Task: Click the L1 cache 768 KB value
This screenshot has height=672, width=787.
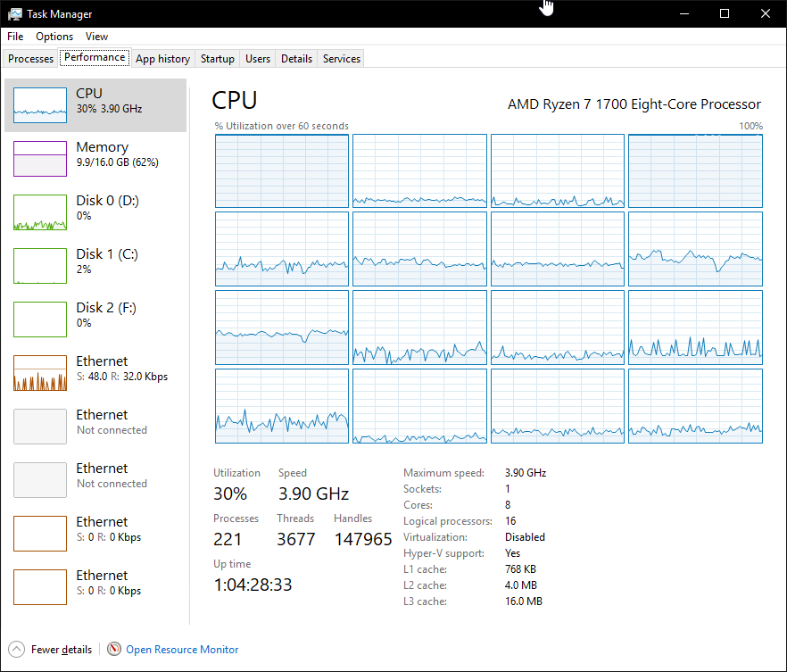Action: click(520, 569)
